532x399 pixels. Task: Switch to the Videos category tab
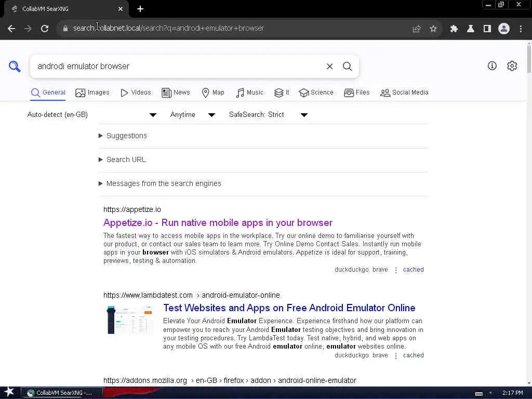136,92
